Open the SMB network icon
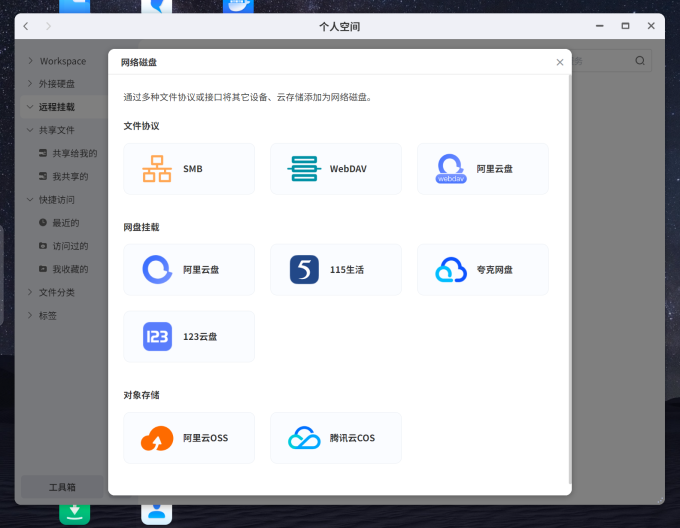 (x=157, y=169)
